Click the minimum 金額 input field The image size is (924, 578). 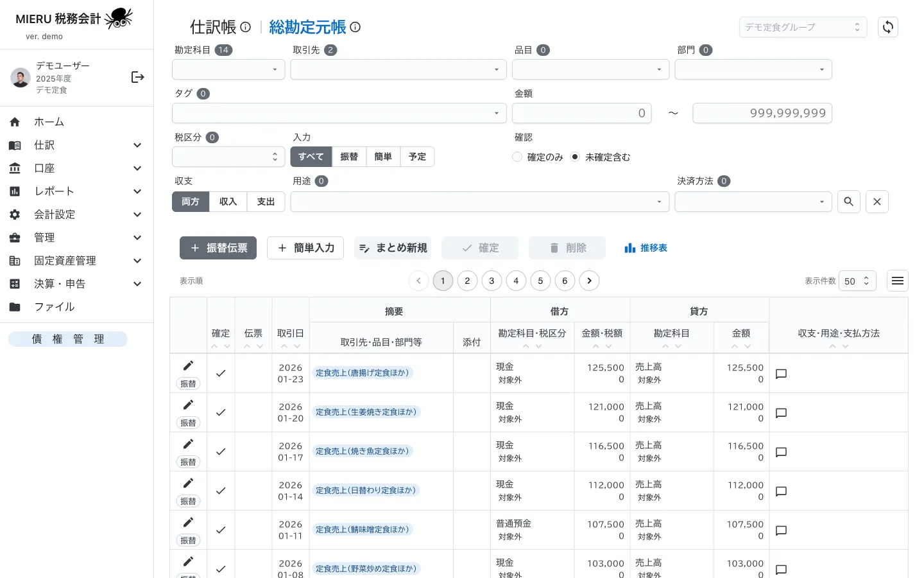(582, 113)
